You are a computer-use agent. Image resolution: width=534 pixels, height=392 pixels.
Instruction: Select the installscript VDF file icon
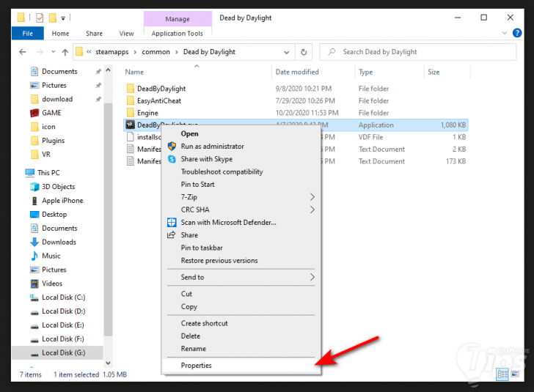point(130,137)
